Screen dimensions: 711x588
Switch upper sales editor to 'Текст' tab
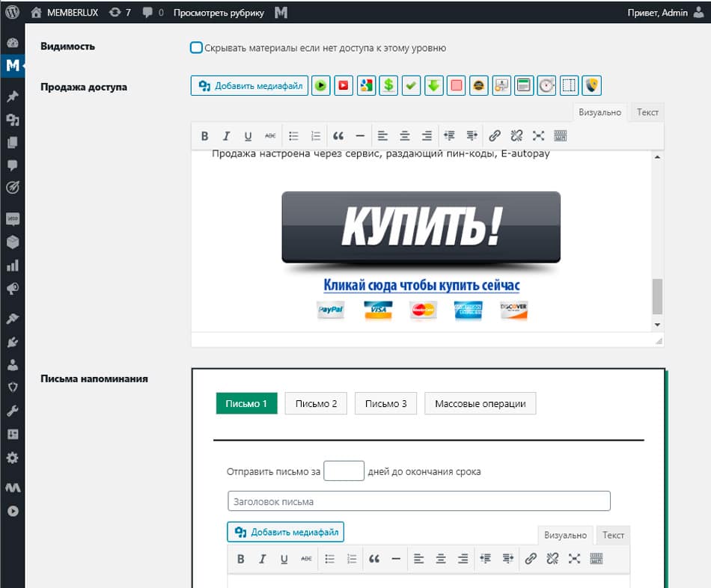(647, 112)
